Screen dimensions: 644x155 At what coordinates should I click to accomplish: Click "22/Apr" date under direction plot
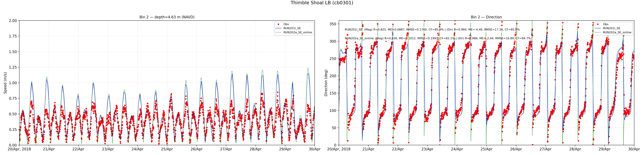tap(398, 149)
